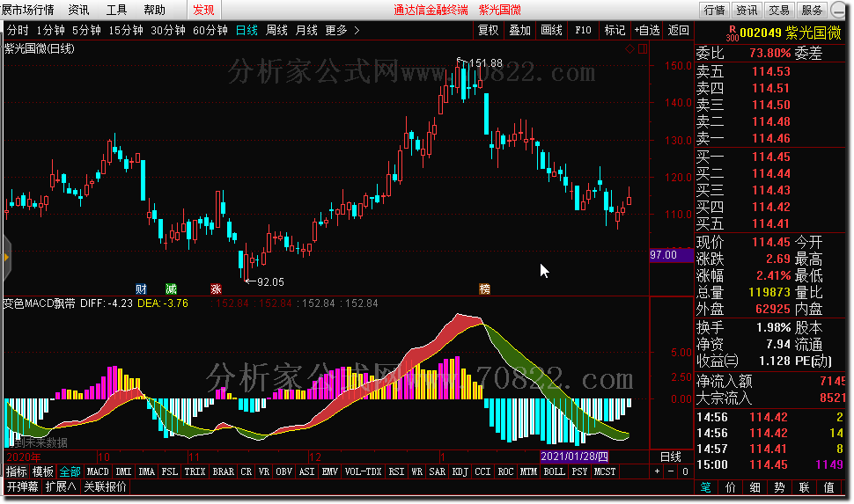Image resolution: width=854 pixels, height=504 pixels.
Task: Add stock via +自选 button
Action: (x=647, y=31)
